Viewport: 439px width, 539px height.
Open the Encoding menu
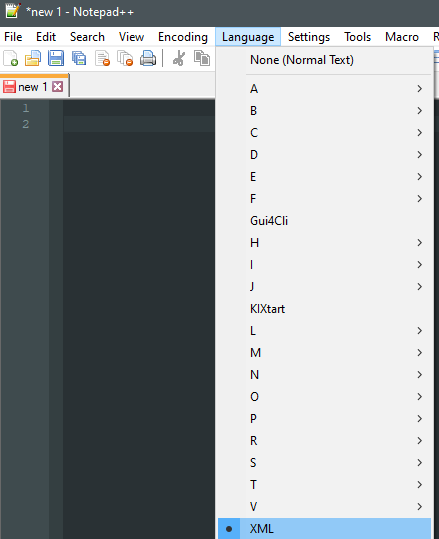pos(183,37)
